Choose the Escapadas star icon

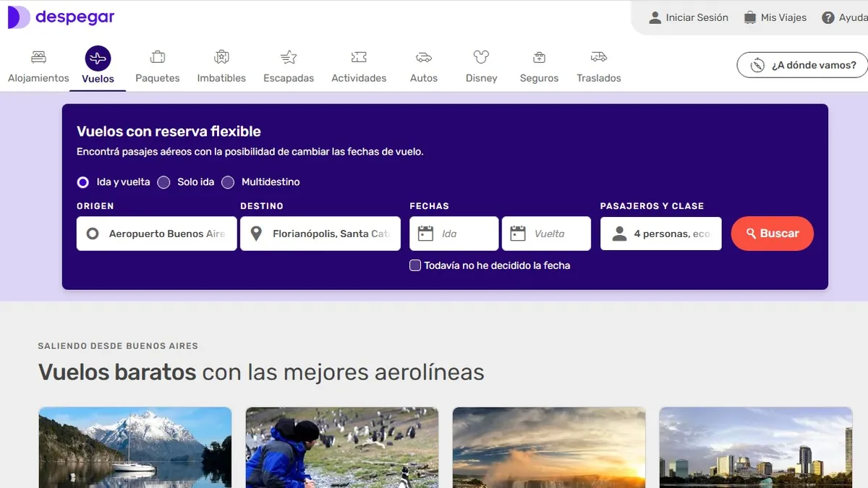[x=289, y=57]
